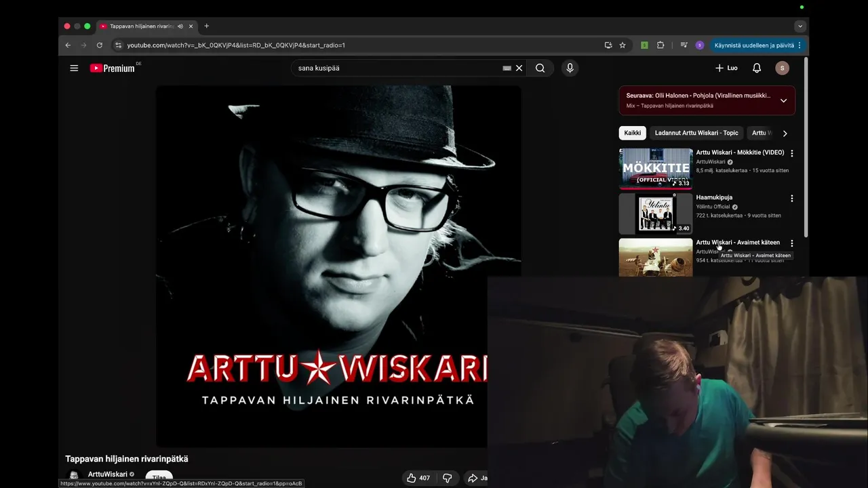Open the Yölintu Official channel name
Screen dimensions: 868x488
click(713, 207)
